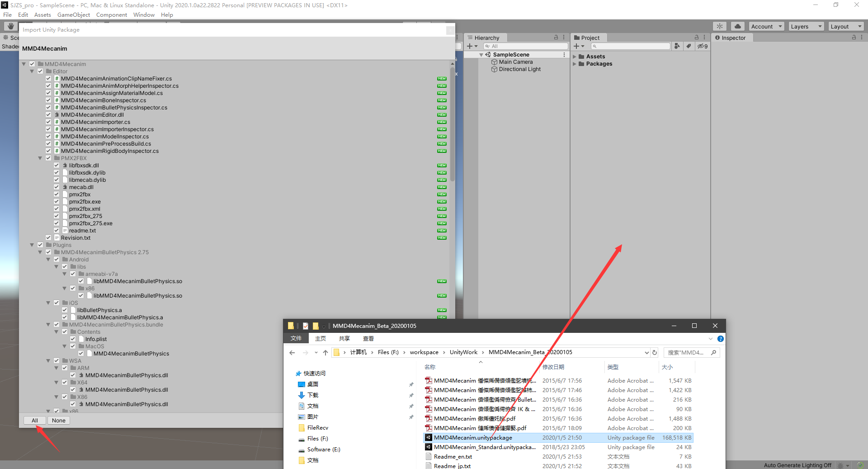This screenshot has height=469, width=868.
Task: Open the Layers dropdown
Action: 806,26
